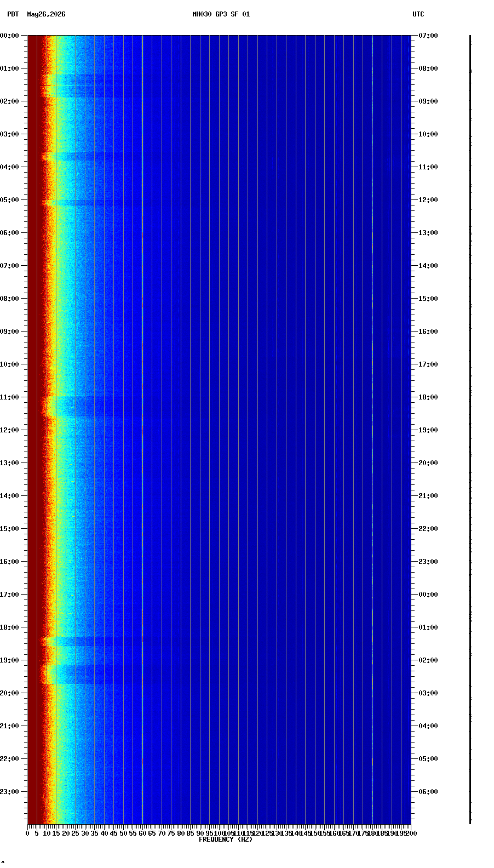Click the 0 Hz frequency tick label
The image size is (494, 868).
click(x=27, y=833)
